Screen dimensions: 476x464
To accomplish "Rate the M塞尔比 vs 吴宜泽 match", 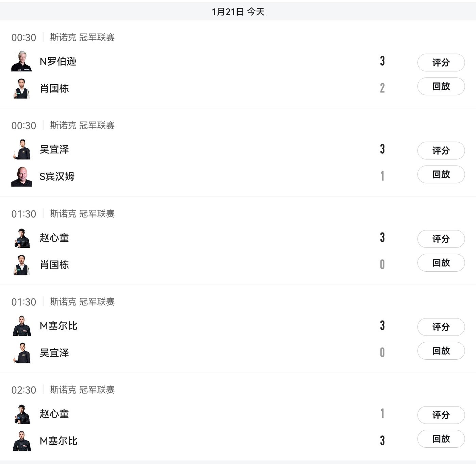I will point(441,327).
